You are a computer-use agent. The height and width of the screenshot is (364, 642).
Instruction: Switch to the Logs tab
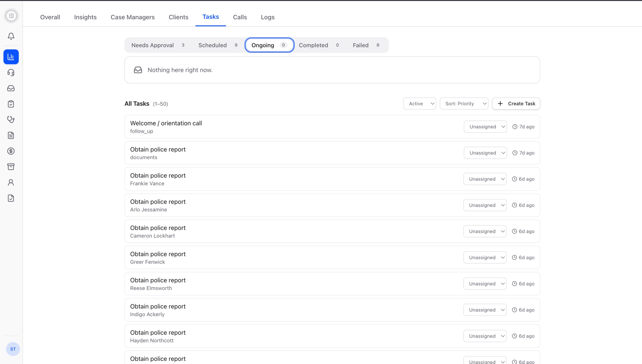268,17
